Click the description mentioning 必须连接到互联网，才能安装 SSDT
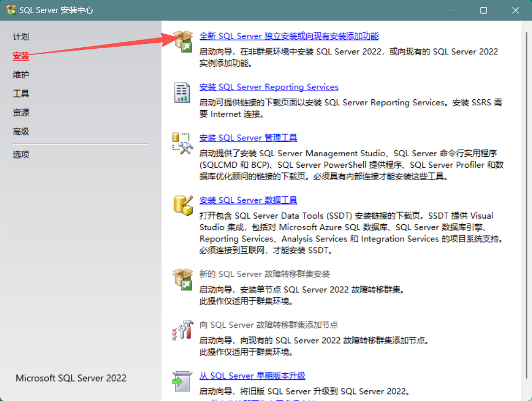The width and height of the screenshot is (532, 401). [x=352, y=233]
